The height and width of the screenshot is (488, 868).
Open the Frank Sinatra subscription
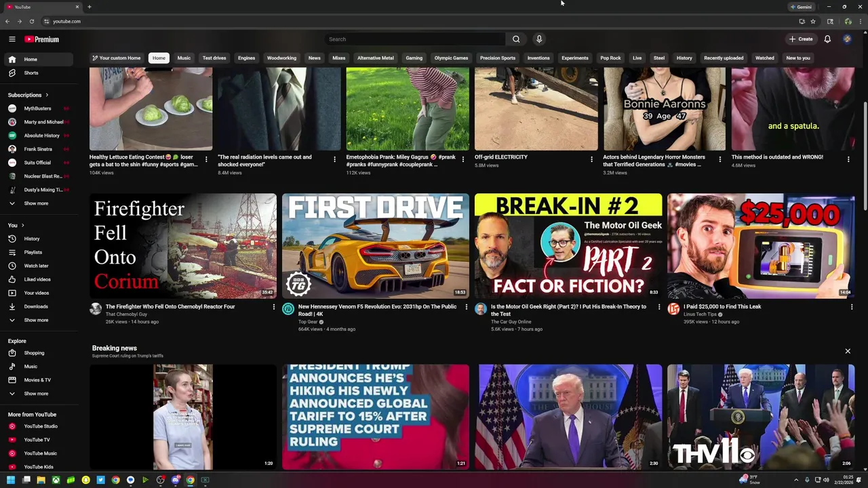pyautogui.click(x=38, y=149)
